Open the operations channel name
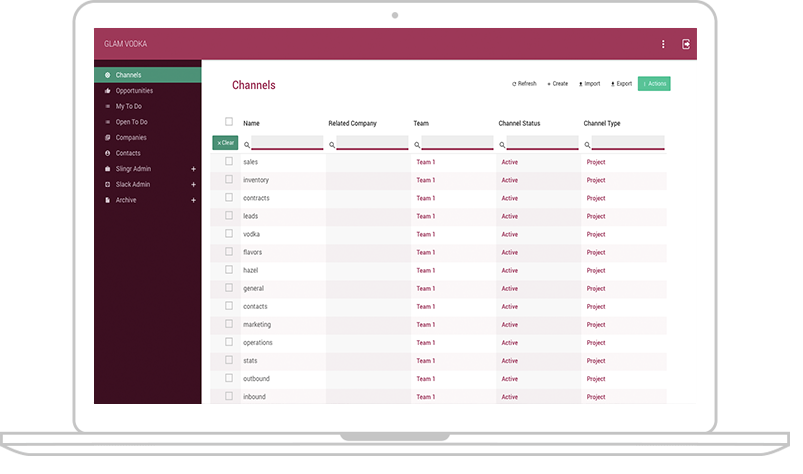Screen dimensions: 803x474 pos(258,342)
